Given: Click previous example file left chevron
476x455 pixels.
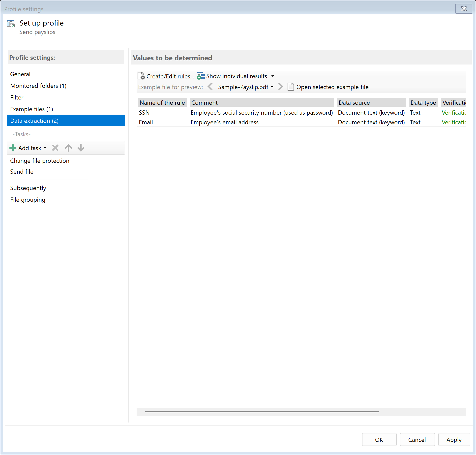Looking at the screenshot, I should 210,87.
